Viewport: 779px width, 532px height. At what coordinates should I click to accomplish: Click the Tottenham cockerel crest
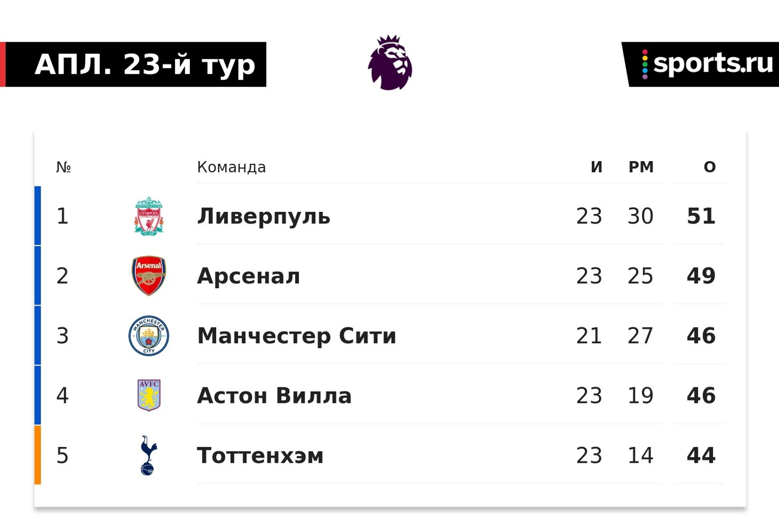click(x=148, y=455)
